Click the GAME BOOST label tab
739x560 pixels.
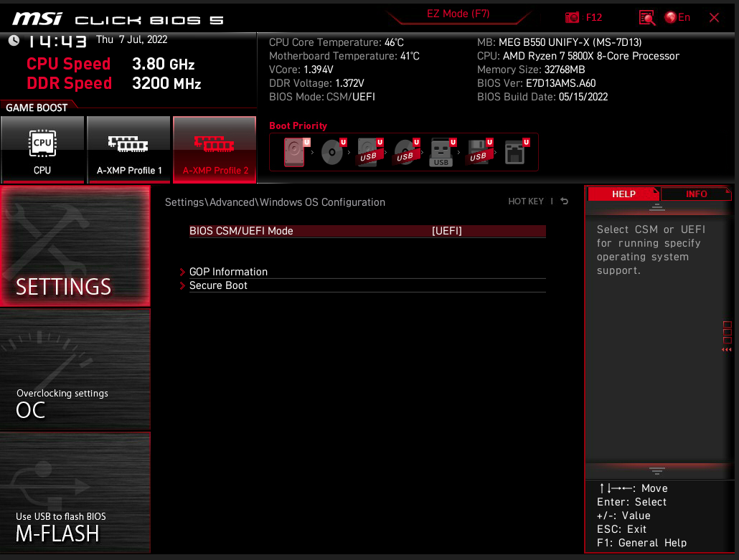pos(37,108)
